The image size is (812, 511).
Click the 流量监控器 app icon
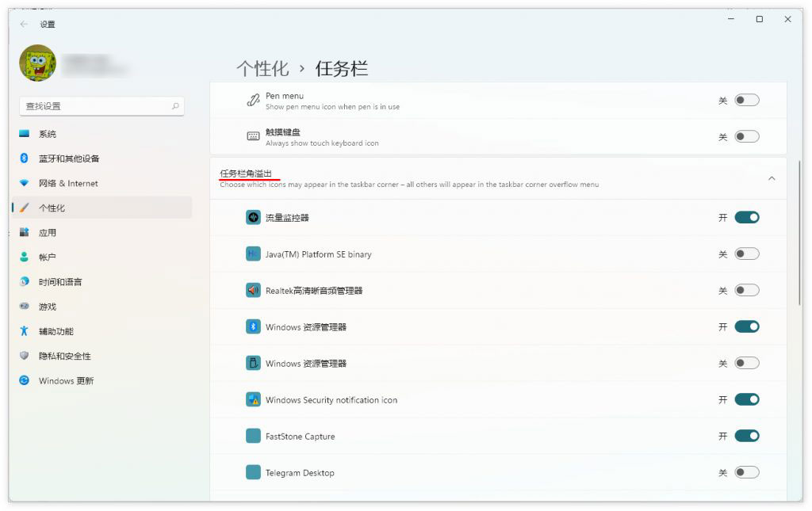pyautogui.click(x=254, y=216)
